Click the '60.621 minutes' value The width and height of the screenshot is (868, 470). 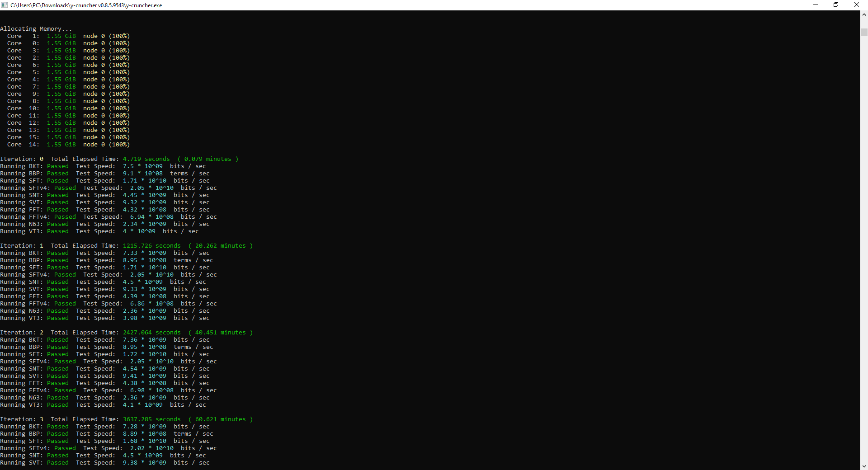click(x=221, y=419)
